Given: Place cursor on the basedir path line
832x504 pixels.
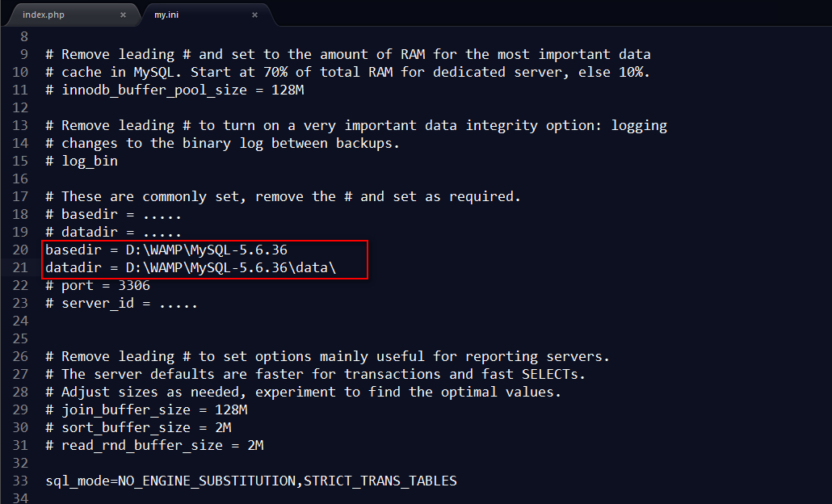Looking at the screenshot, I should tap(166, 250).
